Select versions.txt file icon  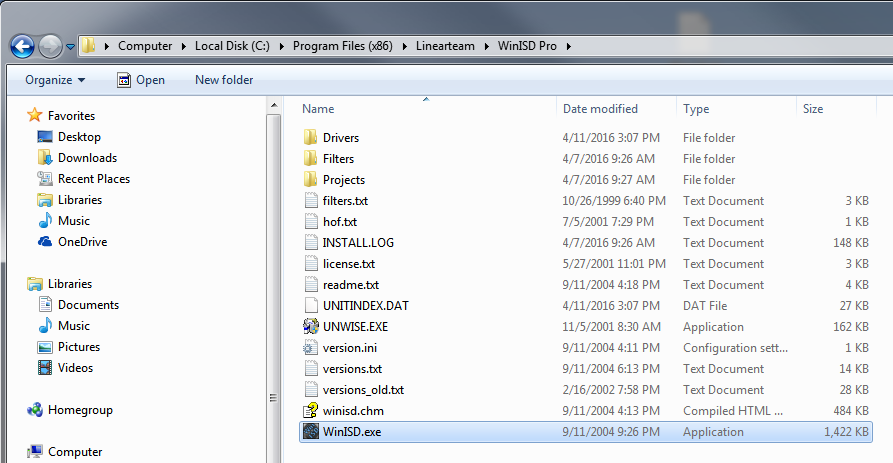310,368
